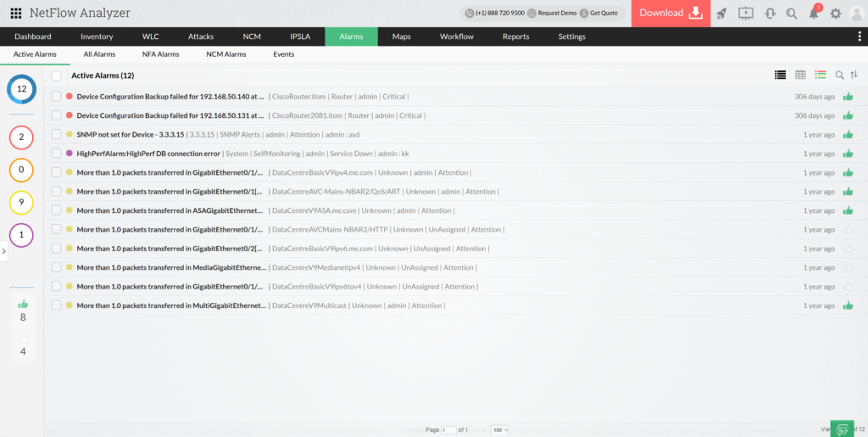Open the notifications bell
Screen dimensions: 868x437
[814, 14]
